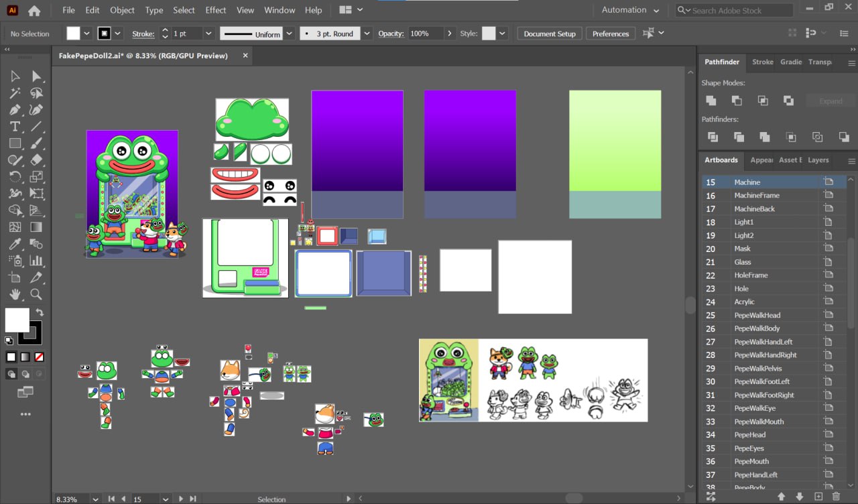Switch to Draw Normal mode

pos(11,374)
